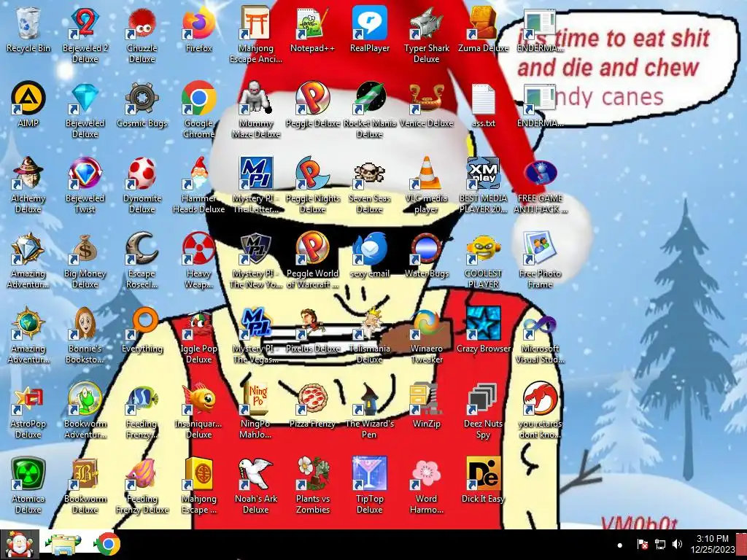Click The Wizard's Pen shortcut
This screenshot has height=560, width=747.
(370, 399)
